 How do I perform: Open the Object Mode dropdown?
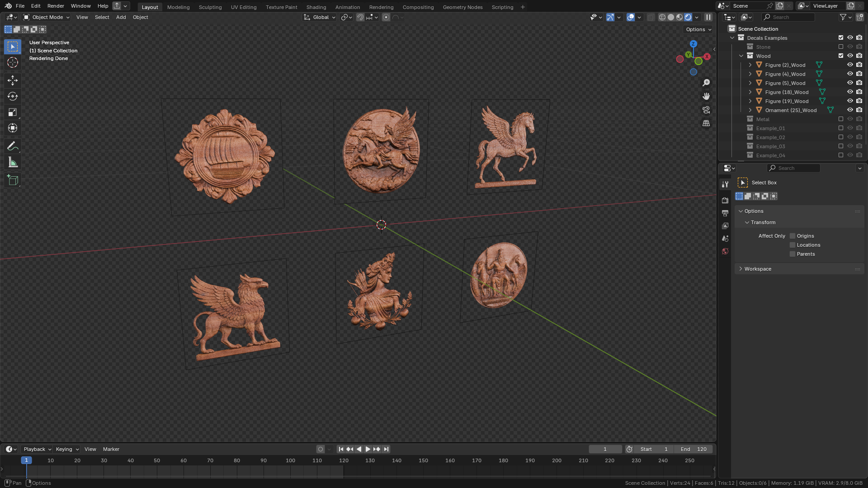click(47, 17)
